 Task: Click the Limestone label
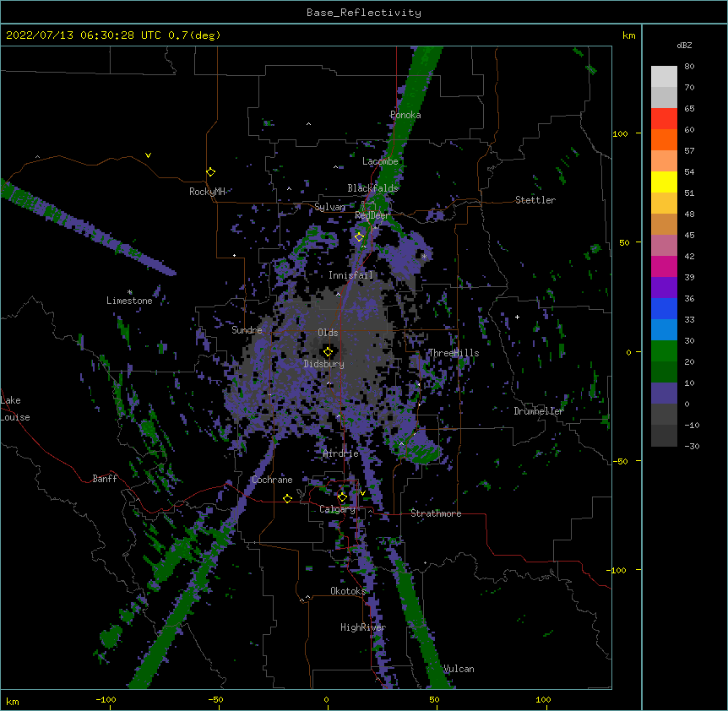[x=129, y=301]
